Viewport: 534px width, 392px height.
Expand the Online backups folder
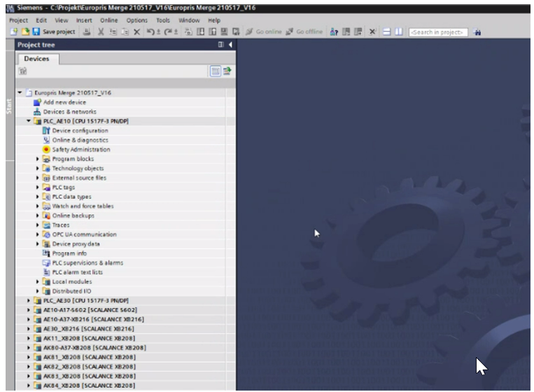pyautogui.click(x=38, y=216)
